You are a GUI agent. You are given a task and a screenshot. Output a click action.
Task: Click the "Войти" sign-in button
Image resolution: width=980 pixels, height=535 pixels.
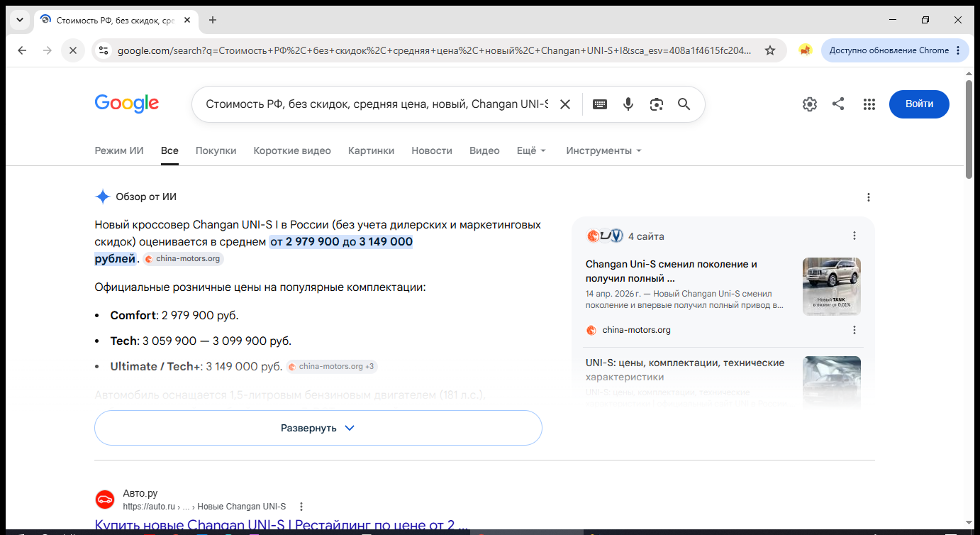919,104
